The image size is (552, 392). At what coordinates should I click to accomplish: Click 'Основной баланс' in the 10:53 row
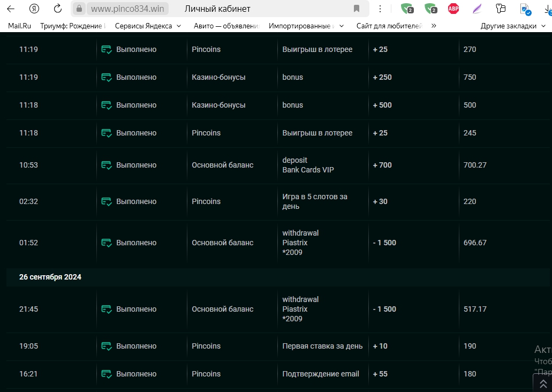223,165
